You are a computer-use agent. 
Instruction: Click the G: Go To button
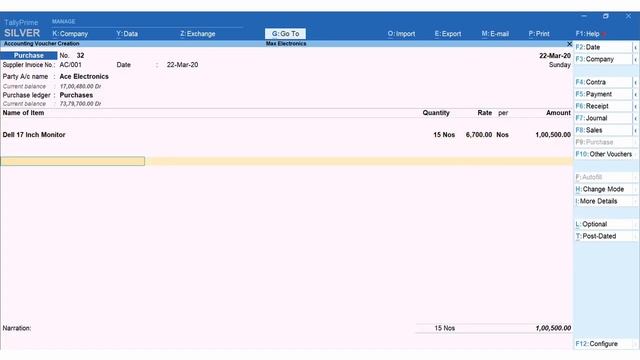click(285, 34)
